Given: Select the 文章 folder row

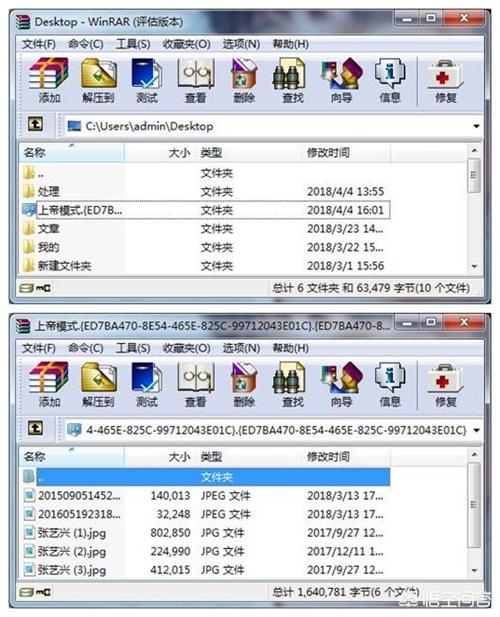Looking at the screenshot, I should click(x=205, y=229).
